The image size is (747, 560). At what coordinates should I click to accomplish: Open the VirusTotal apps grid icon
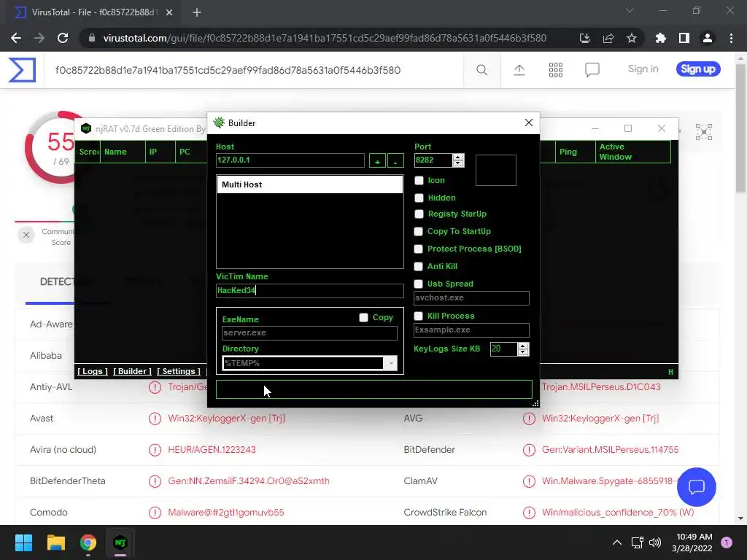pyautogui.click(x=555, y=70)
